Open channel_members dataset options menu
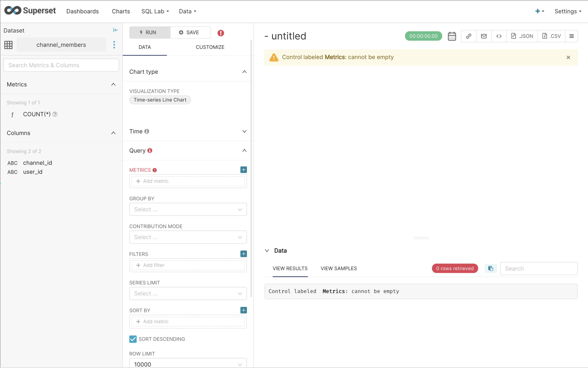The height and width of the screenshot is (368, 588). [114, 44]
